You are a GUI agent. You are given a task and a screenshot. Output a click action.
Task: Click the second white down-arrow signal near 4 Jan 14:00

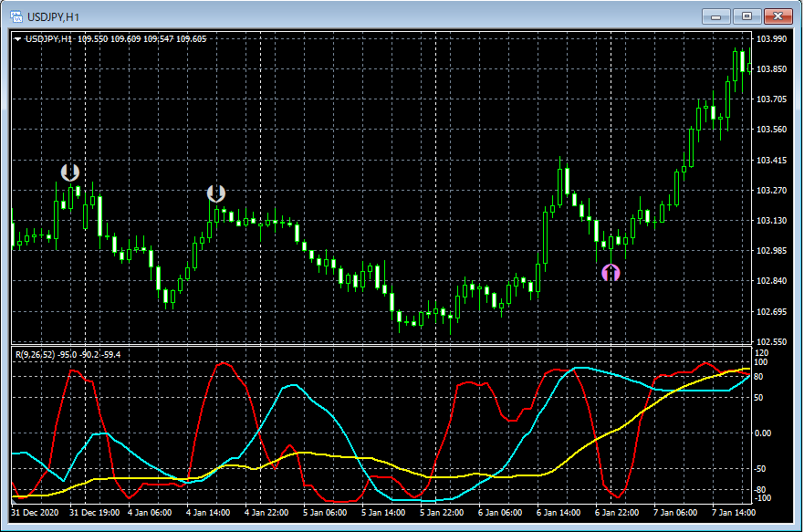click(216, 193)
